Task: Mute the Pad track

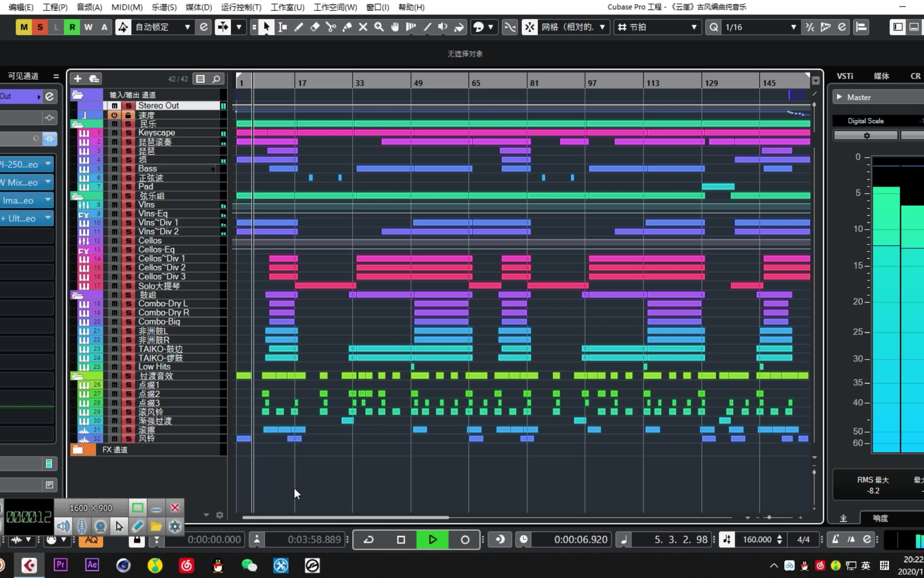Action: [x=114, y=187]
